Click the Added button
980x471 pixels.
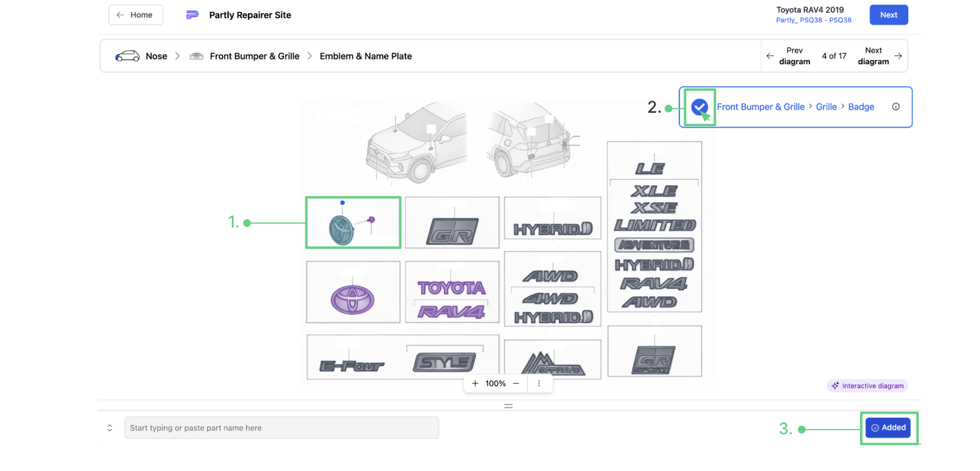[888, 428]
